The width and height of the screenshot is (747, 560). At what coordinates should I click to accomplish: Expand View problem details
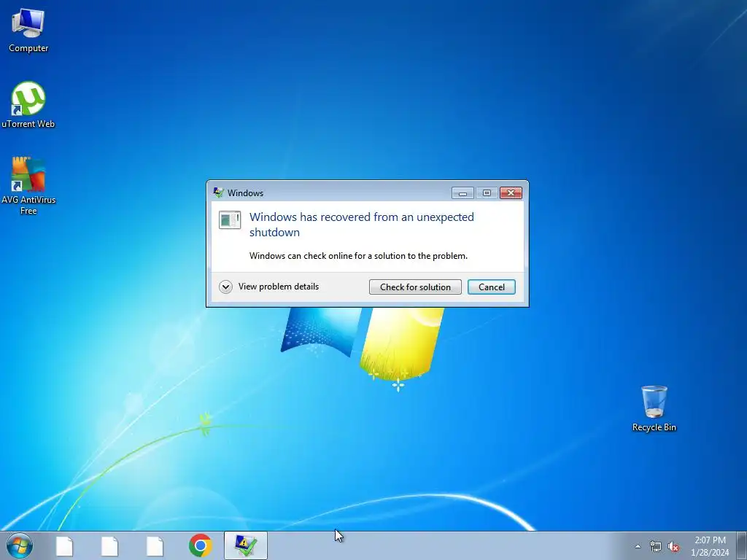coord(269,287)
